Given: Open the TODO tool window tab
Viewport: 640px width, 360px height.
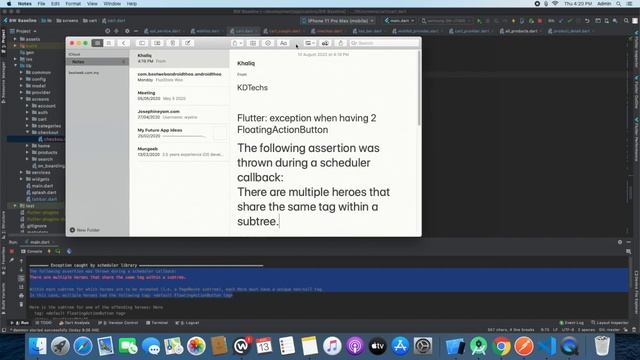Looking at the screenshot, I should [43, 323].
